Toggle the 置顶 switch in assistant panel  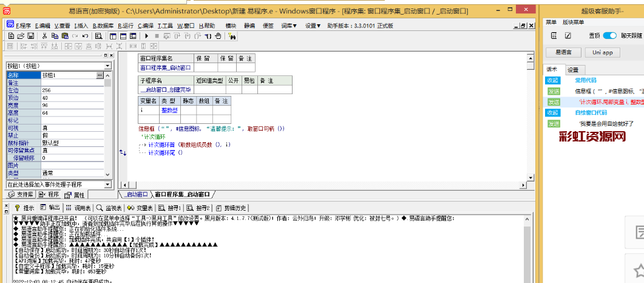click(x=609, y=36)
